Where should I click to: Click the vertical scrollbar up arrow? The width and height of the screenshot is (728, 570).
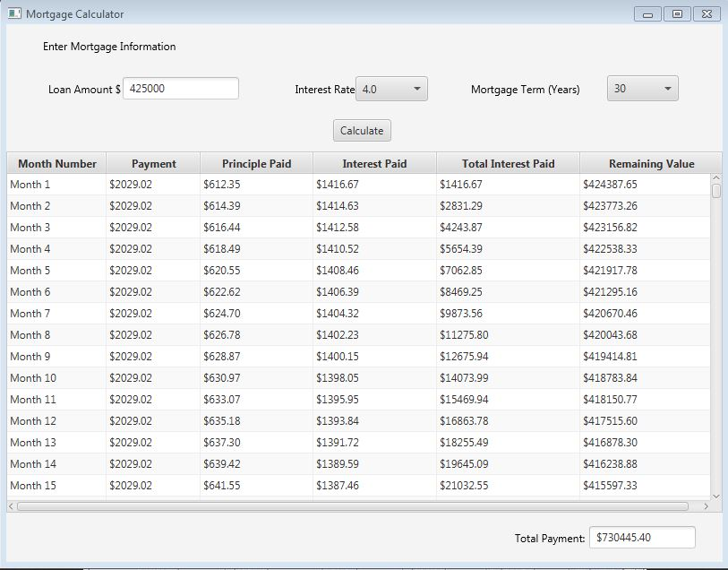point(715,177)
